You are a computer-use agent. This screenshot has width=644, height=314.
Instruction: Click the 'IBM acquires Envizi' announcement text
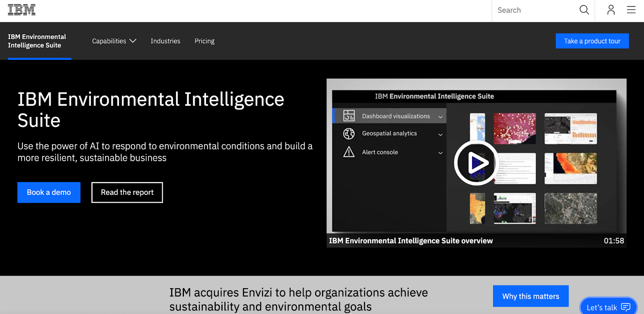click(299, 300)
